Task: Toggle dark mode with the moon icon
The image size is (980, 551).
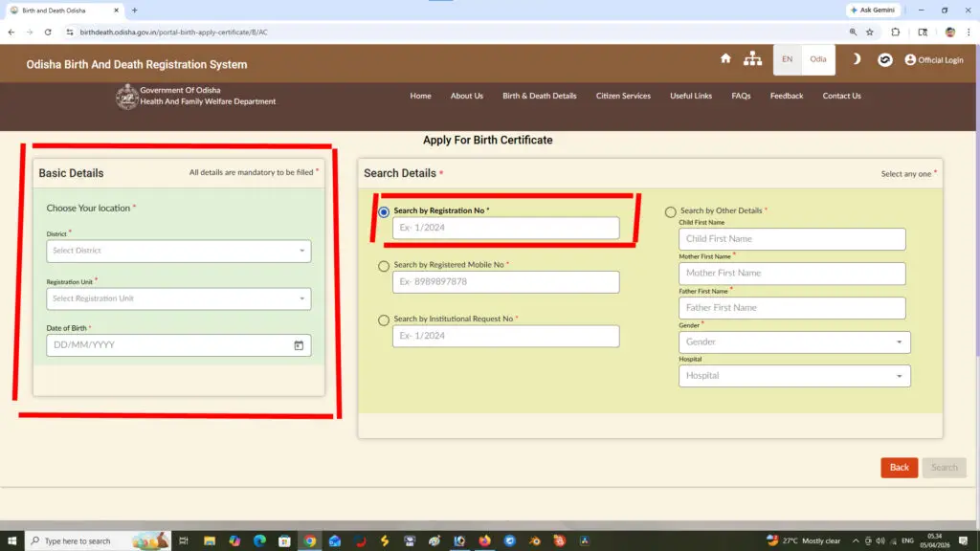Action: point(857,58)
